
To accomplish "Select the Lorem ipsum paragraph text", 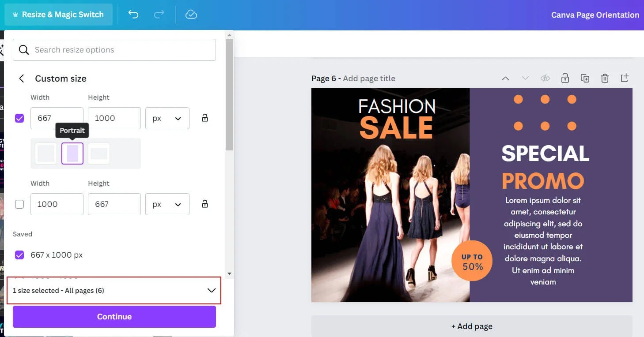I will point(543,241).
